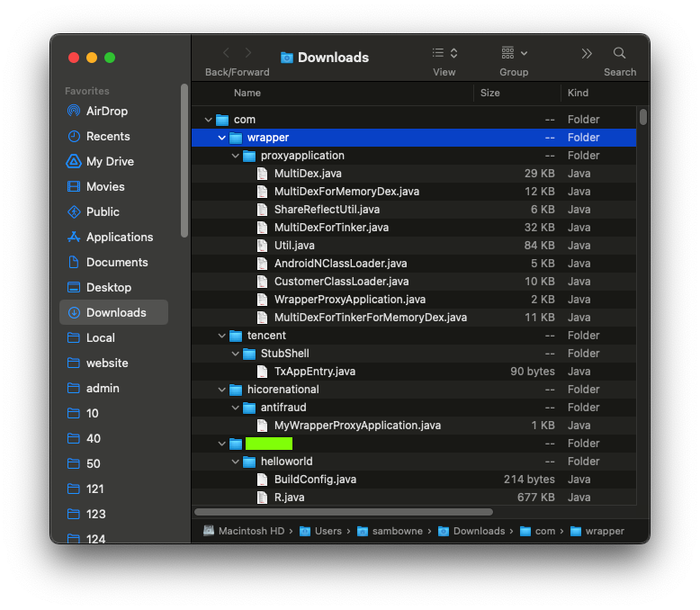Screen dimensions: 700x610
Task: Open the Search magnifier
Action: (x=619, y=53)
